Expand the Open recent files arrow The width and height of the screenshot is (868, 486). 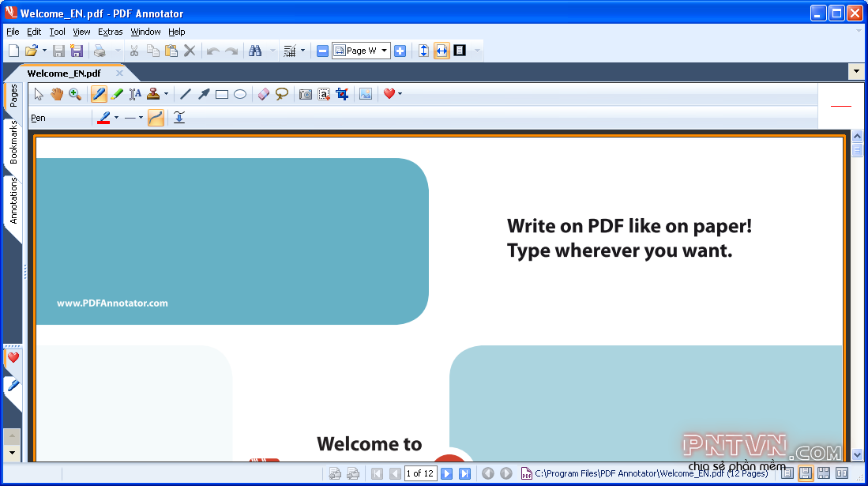[x=44, y=51]
